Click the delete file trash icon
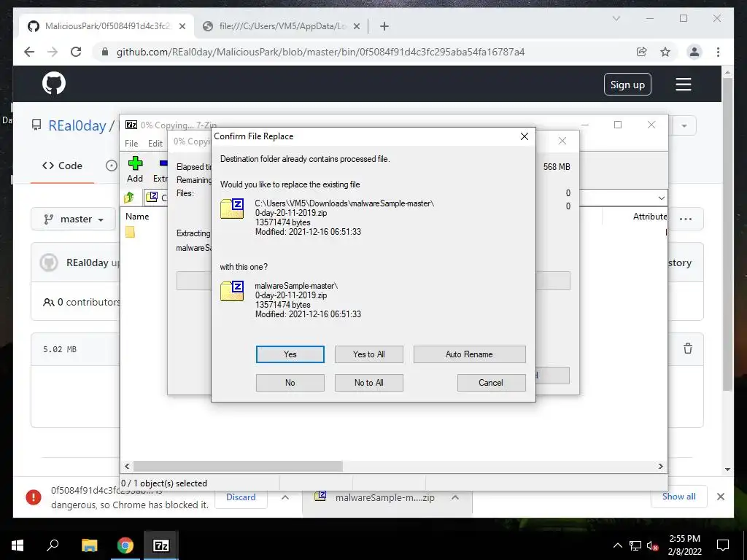Screen dimensions: 747x560 [688, 349]
